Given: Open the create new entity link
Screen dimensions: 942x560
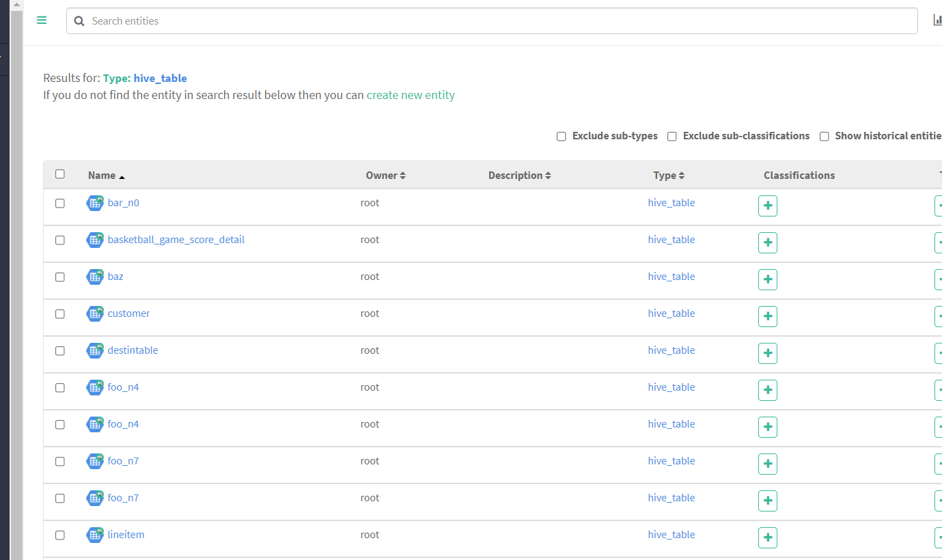Looking at the screenshot, I should point(411,95).
